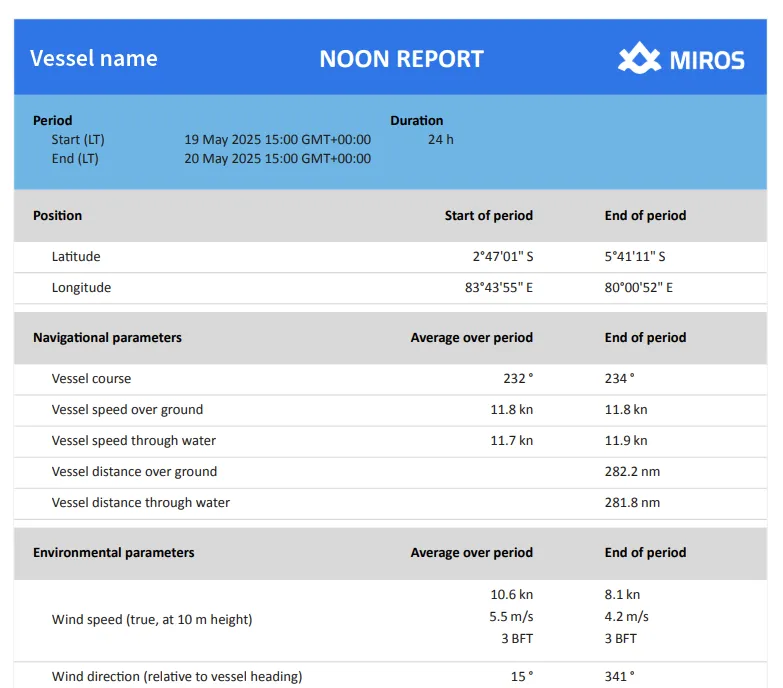783x688 pixels.
Task: Click end-of-period wind force 3 BFT
Action: tap(620, 639)
